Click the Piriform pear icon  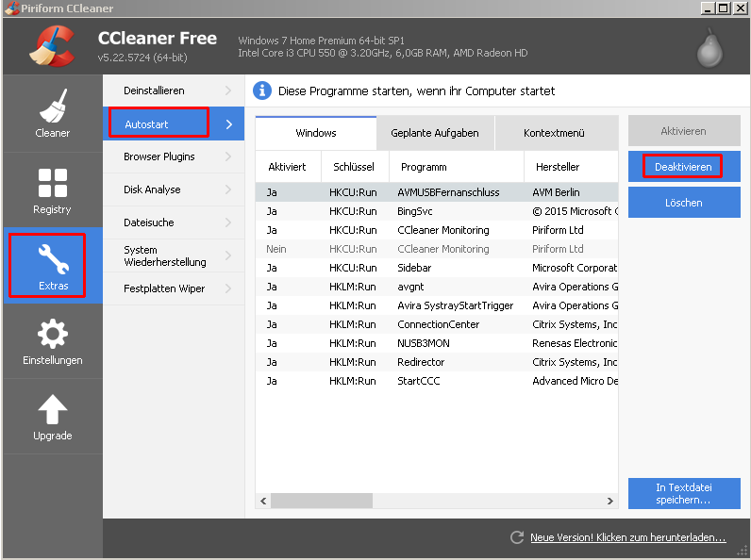709,48
